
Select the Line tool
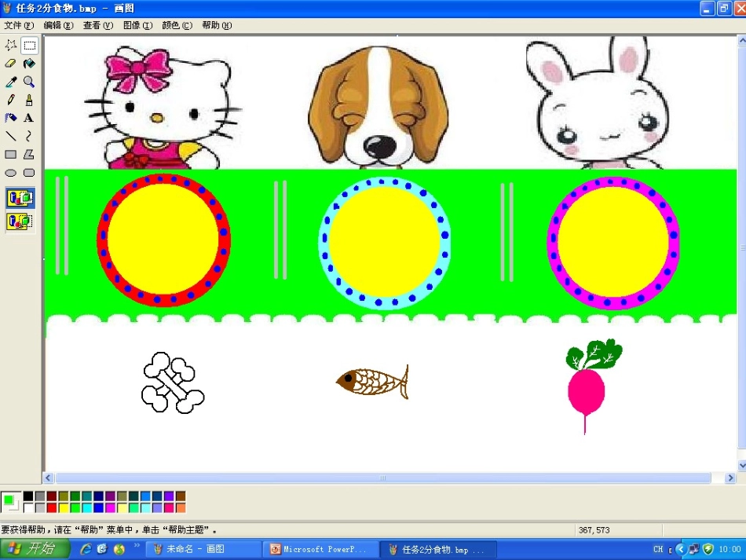click(x=11, y=136)
